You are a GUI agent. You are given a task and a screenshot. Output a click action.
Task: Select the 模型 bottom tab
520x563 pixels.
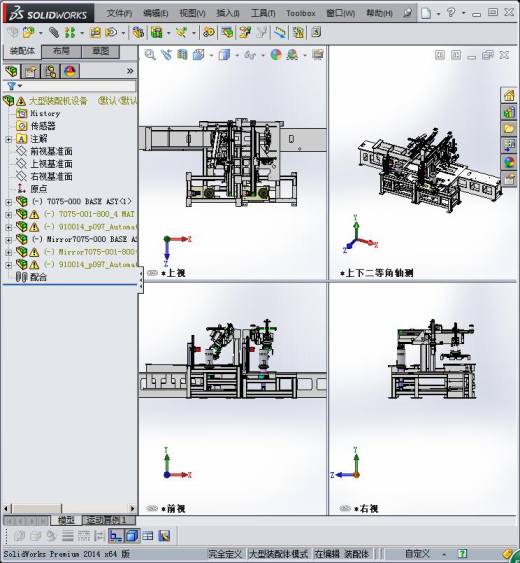(x=66, y=520)
